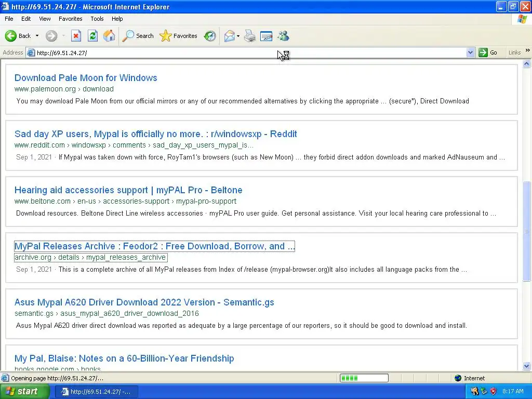Click the first system tray icon
532x399 pixels.
pos(475,391)
